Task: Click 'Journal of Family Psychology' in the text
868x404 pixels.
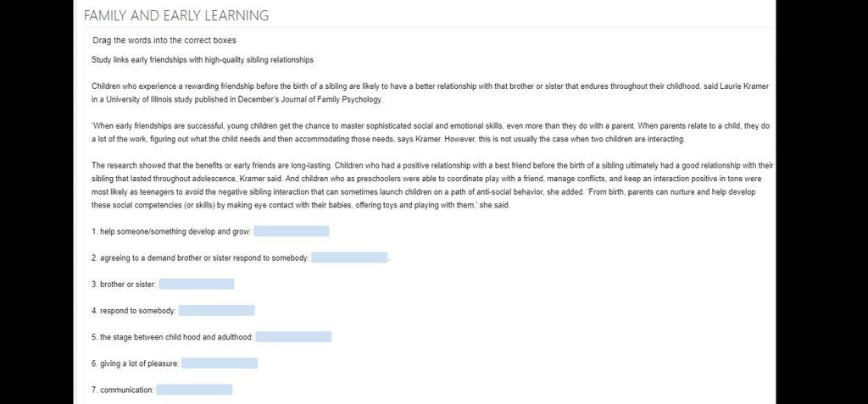Action: 331,100
